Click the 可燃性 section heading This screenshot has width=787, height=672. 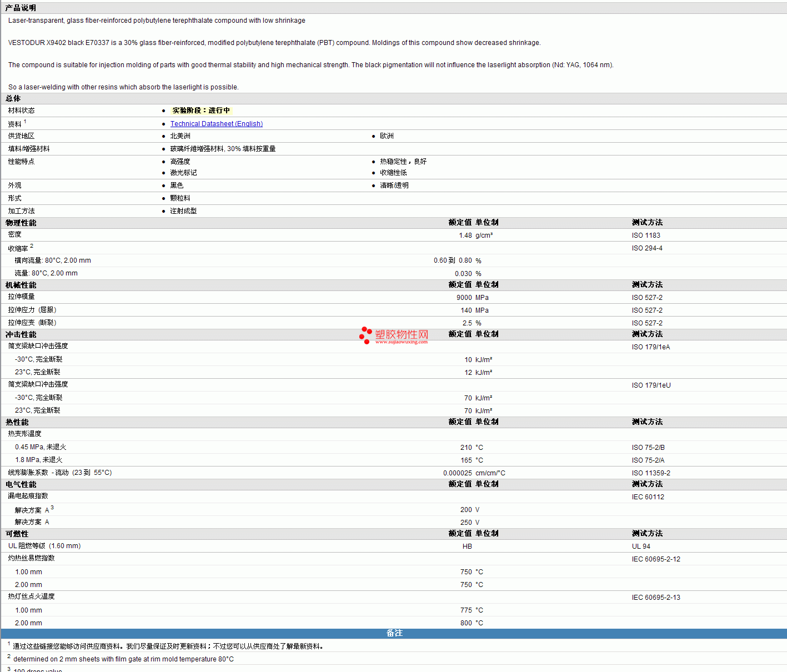17,534
